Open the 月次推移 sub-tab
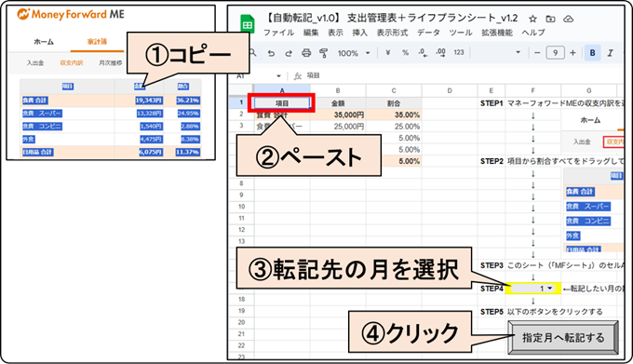Viewport: 633px width, 364px height. pyautogui.click(x=110, y=63)
